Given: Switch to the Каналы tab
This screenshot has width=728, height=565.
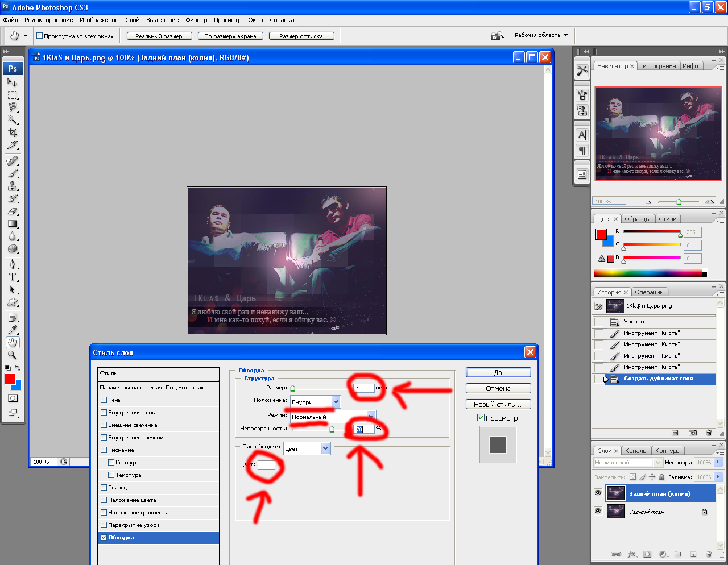Looking at the screenshot, I should pyautogui.click(x=636, y=451).
